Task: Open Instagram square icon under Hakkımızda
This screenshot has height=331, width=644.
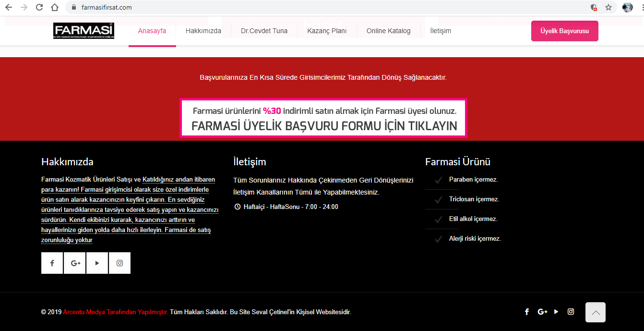Action: point(120,263)
